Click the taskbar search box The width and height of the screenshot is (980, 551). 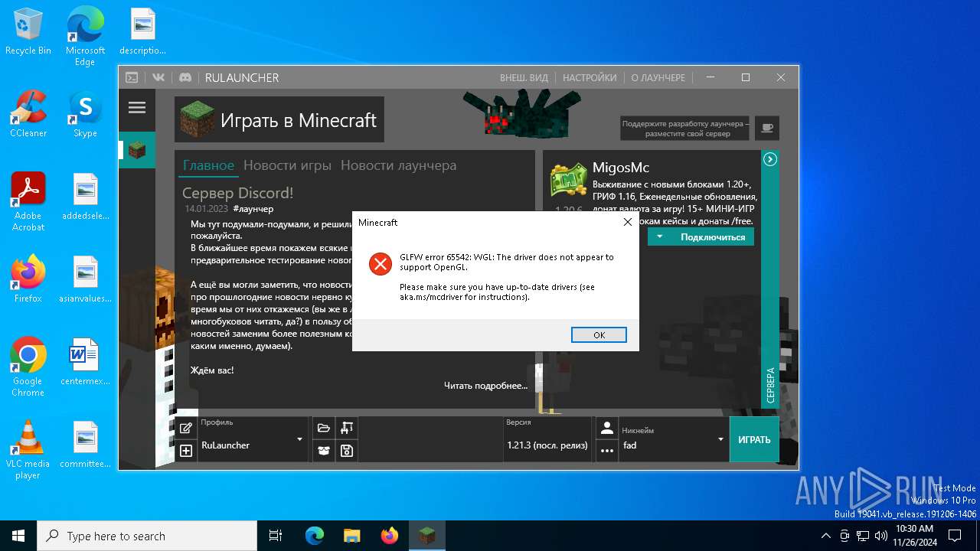tap(147, 536)
